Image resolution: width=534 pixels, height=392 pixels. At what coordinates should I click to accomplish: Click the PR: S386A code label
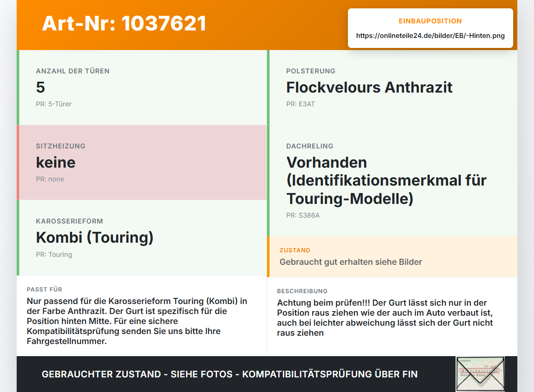coord(303,216)
